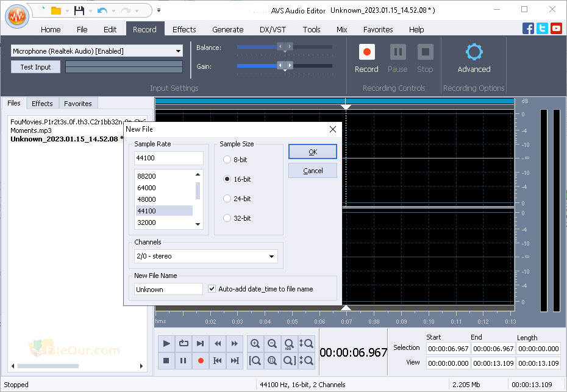
Task: Switch to the Favorites side panel tab
Action: pos(78,104)
